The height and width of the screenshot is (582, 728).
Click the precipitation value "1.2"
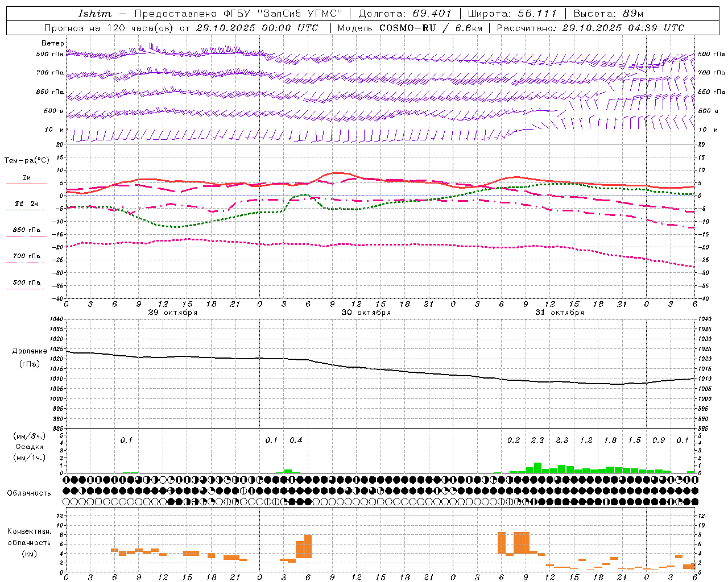coord(586,440)
